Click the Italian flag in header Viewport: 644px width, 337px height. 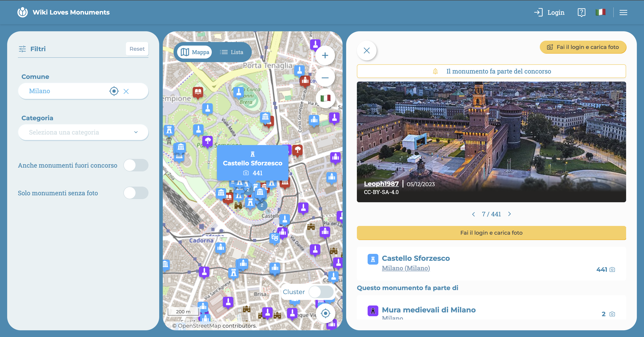click(600, 12)
